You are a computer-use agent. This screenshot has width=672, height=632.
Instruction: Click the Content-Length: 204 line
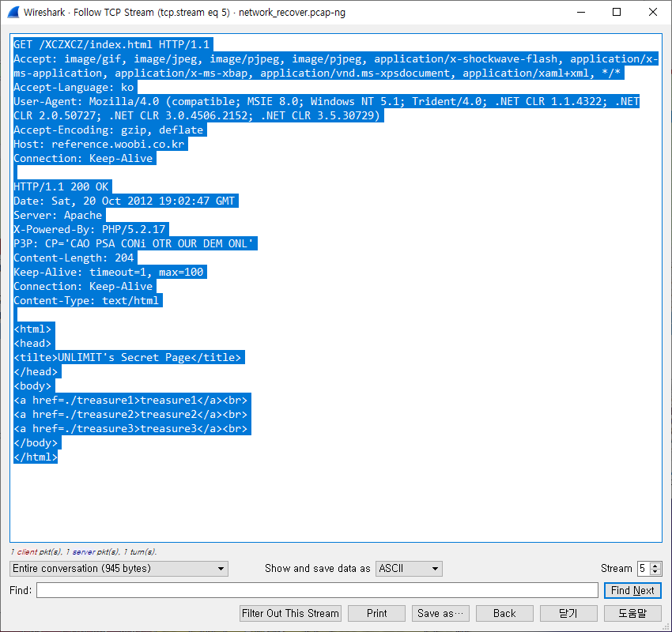click(x=74, y=258)
